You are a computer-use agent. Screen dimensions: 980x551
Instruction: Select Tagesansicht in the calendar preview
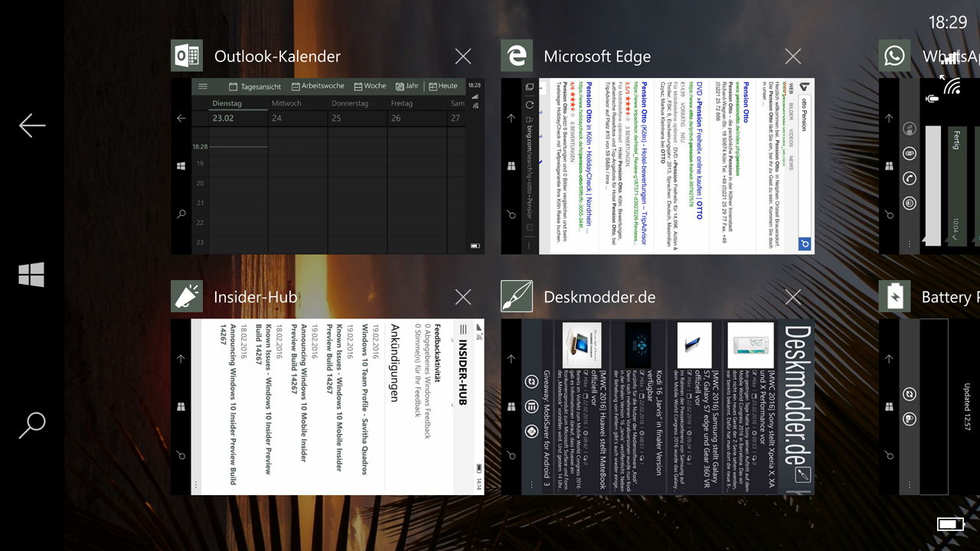coord(255,86)
